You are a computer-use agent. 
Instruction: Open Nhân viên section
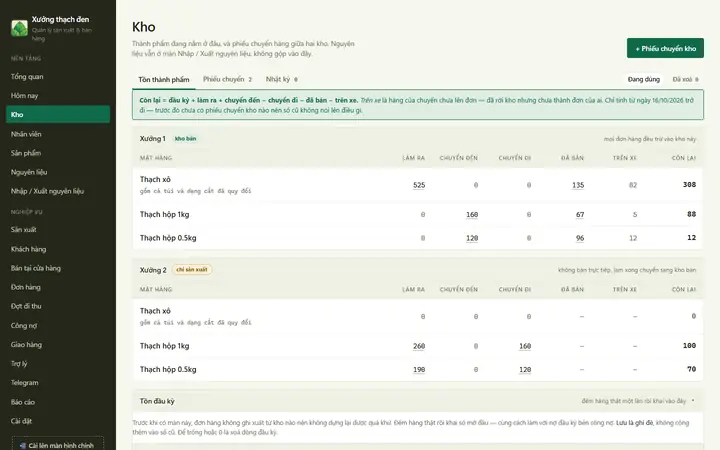tap(58, 134)
